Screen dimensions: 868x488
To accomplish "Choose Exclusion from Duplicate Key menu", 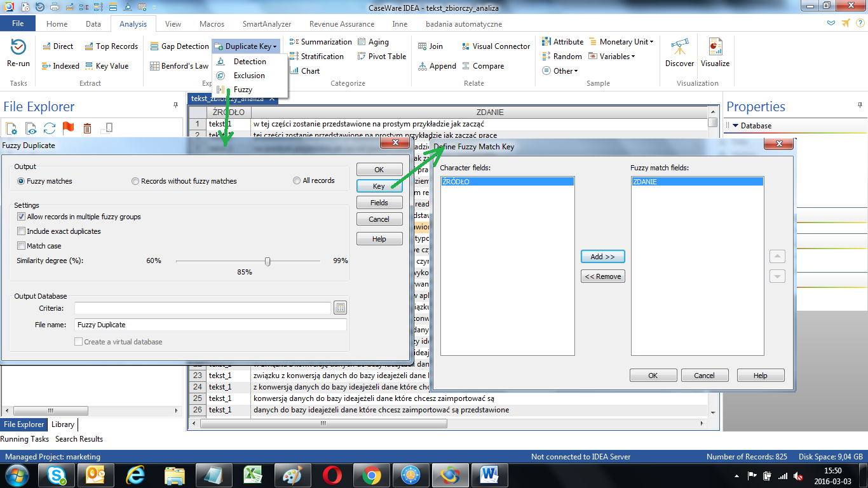I will coord(249,76).
